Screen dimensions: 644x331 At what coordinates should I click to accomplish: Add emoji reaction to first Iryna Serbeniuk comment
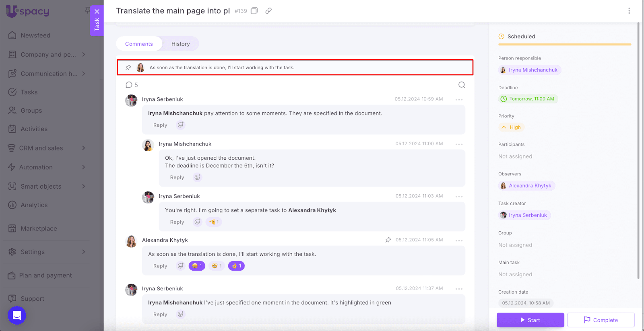(181, 125)
